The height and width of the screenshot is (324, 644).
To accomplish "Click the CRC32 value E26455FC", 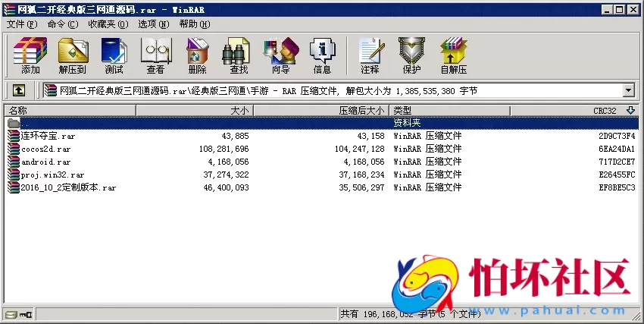I will click(x=617, y=175).
